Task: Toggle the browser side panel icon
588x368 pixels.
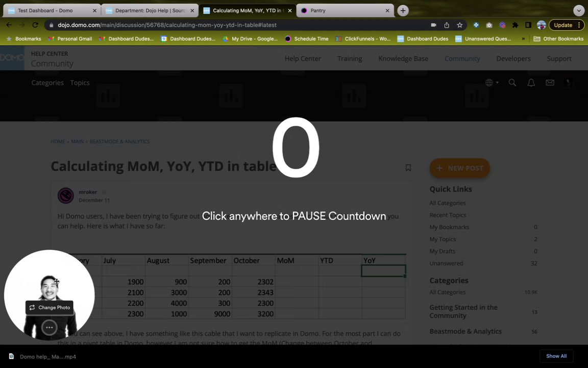Action: tap(528, 25)
